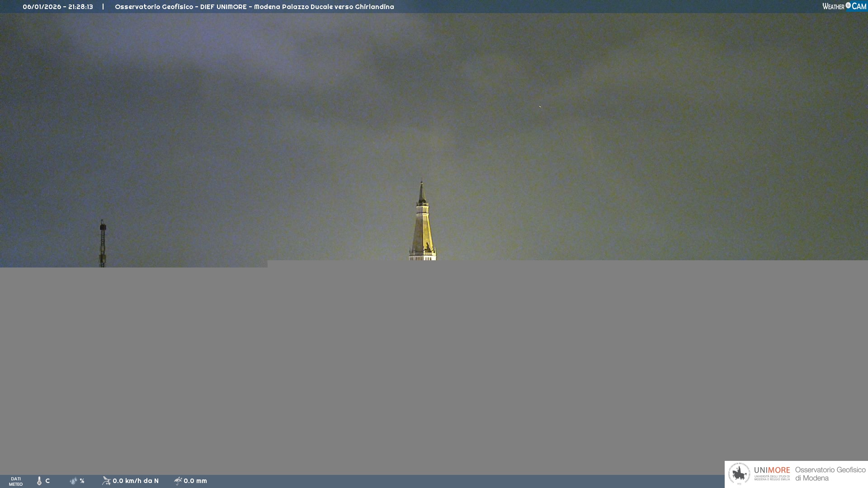The width and height of the screenshot is (868, 488).
Task: Click the WeatherCam logo
Action: pos(844,6)
